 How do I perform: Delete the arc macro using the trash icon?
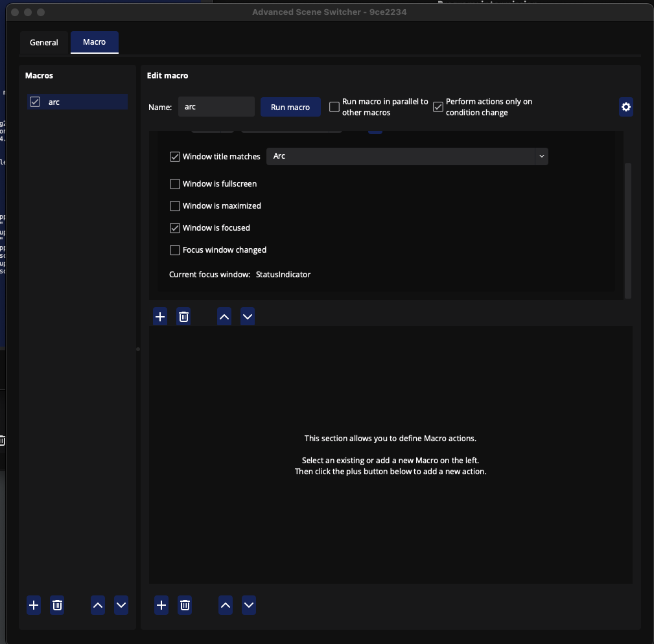[57, 604]
